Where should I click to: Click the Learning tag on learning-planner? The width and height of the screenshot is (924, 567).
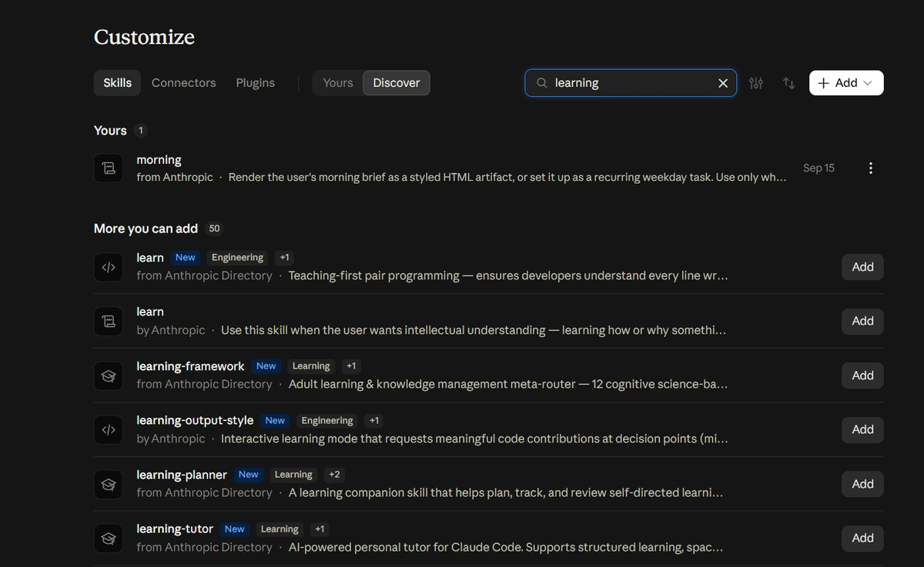293,475
